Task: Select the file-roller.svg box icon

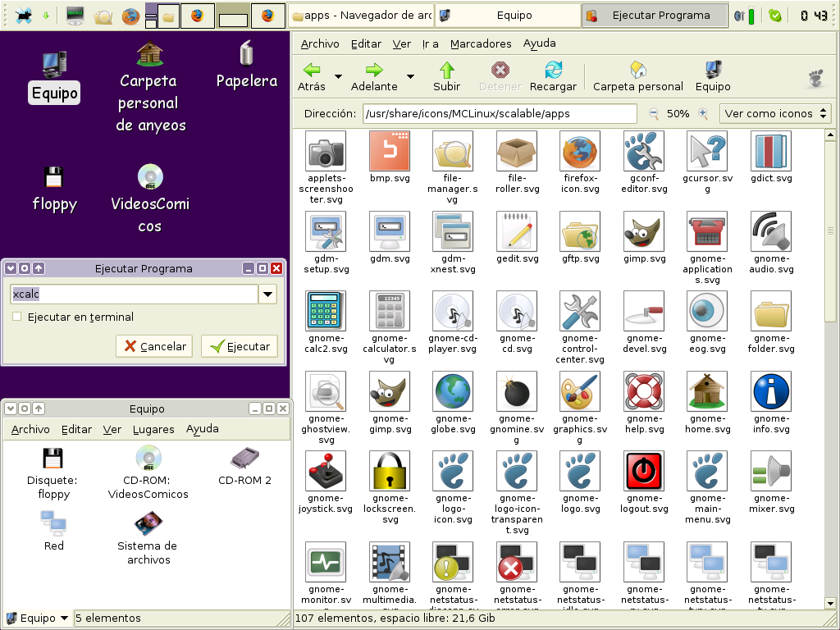Action: tap(517, 151)
